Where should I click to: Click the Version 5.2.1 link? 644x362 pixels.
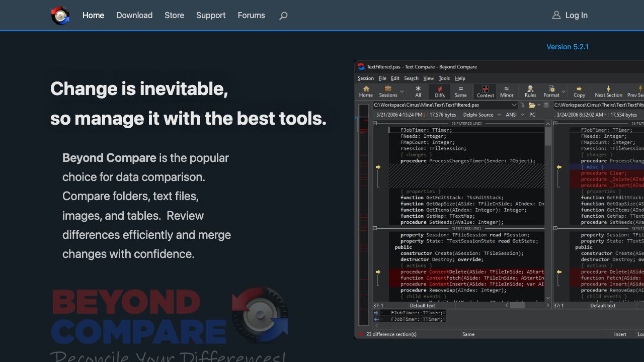click(x=568, y=47)
